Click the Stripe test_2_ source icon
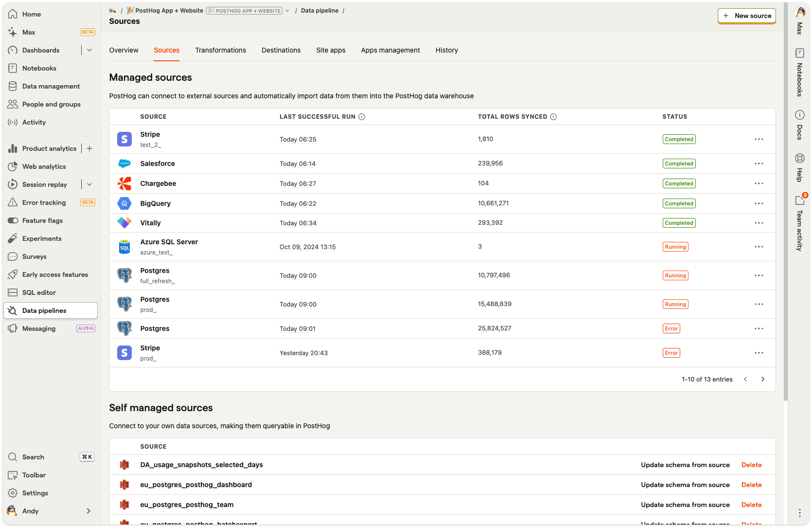 (x=124, y=139)
